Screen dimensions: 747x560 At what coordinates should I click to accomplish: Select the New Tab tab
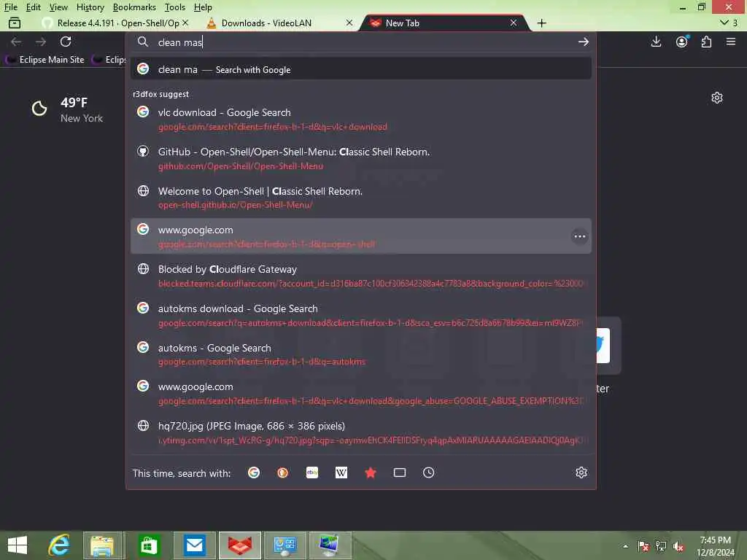[443, 23]
